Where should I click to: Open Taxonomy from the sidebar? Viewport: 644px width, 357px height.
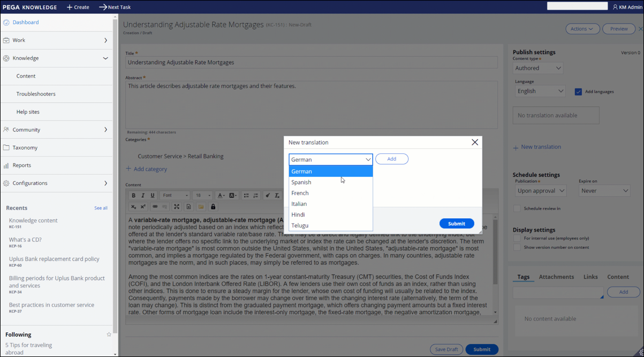point(25,147)
